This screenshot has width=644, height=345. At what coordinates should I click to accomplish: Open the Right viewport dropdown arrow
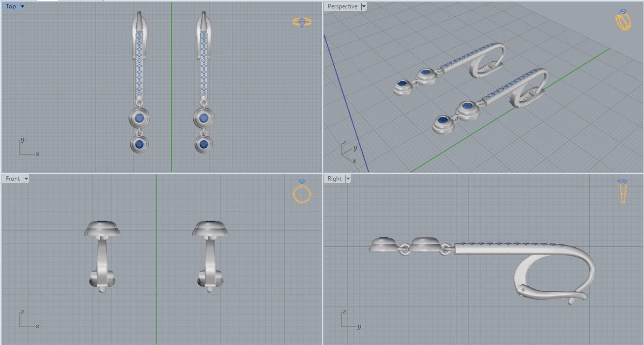tap(348, 179)
